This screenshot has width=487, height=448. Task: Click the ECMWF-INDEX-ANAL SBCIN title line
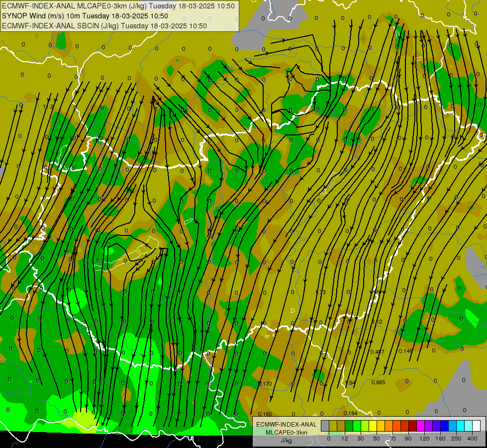[104, 26]
